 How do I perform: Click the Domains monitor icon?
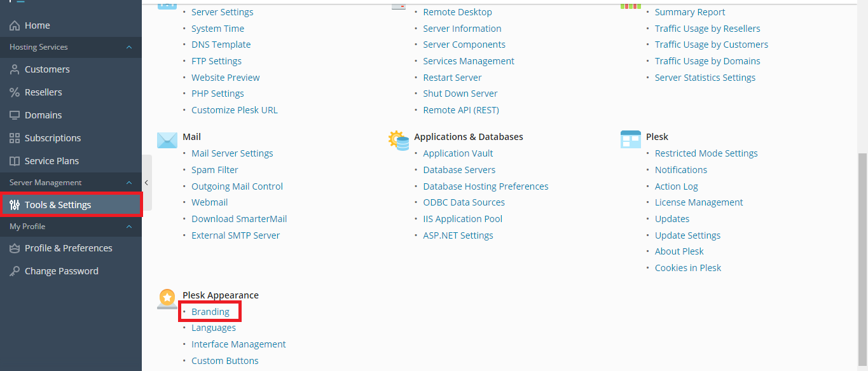[x=15, y=115]
